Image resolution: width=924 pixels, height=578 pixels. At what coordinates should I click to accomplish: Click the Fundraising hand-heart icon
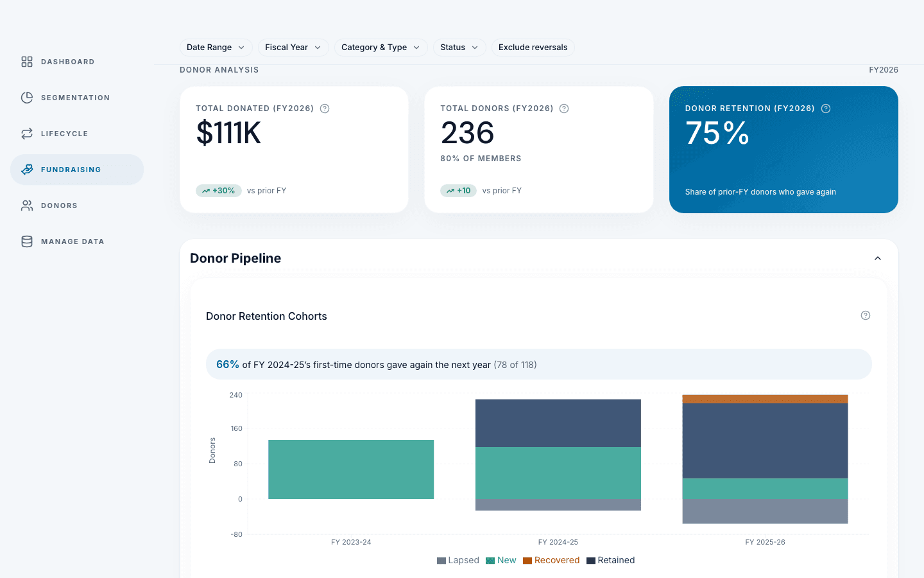point(27,170)
